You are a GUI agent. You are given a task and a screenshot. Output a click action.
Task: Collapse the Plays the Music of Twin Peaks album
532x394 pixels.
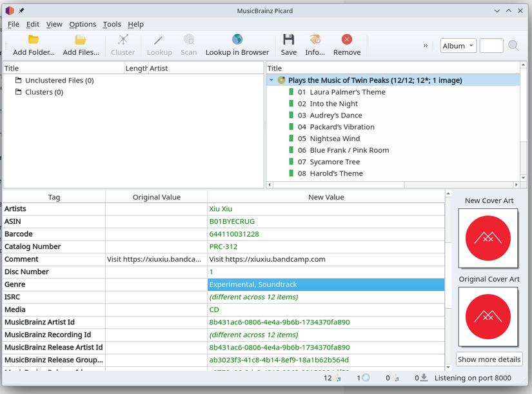tap(271, 81)
